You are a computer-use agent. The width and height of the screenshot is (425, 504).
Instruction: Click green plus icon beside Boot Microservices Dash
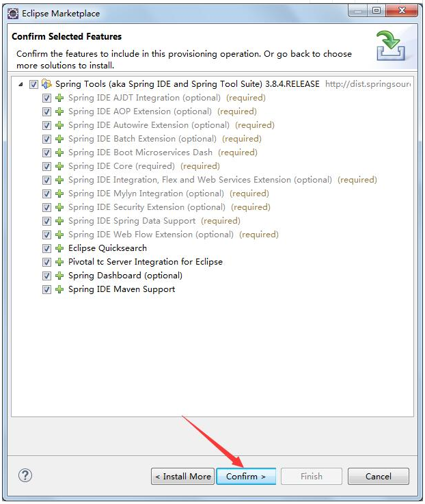(59, 152)
